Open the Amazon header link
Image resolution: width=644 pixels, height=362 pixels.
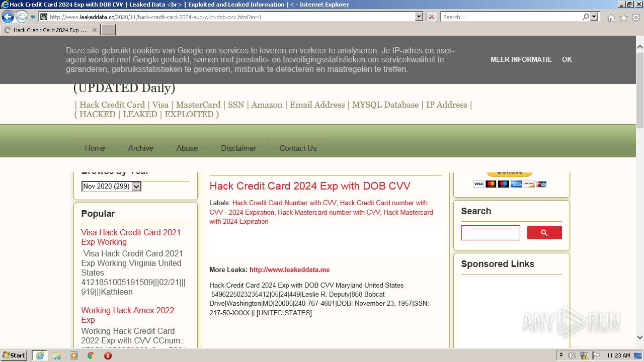(x=267, y=105)
